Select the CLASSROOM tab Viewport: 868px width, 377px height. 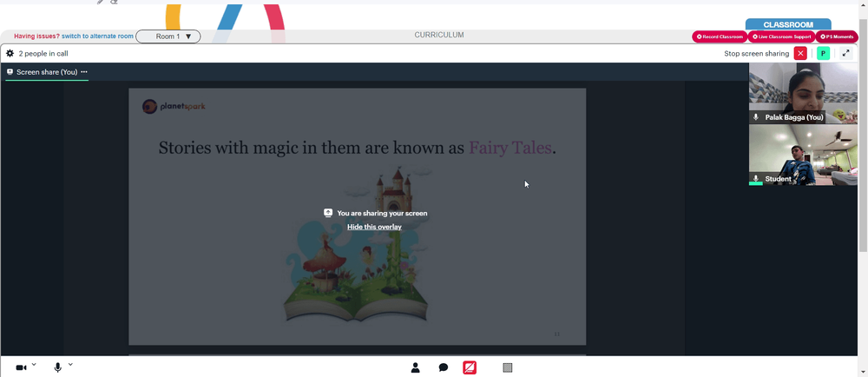(x=788, y=25)
